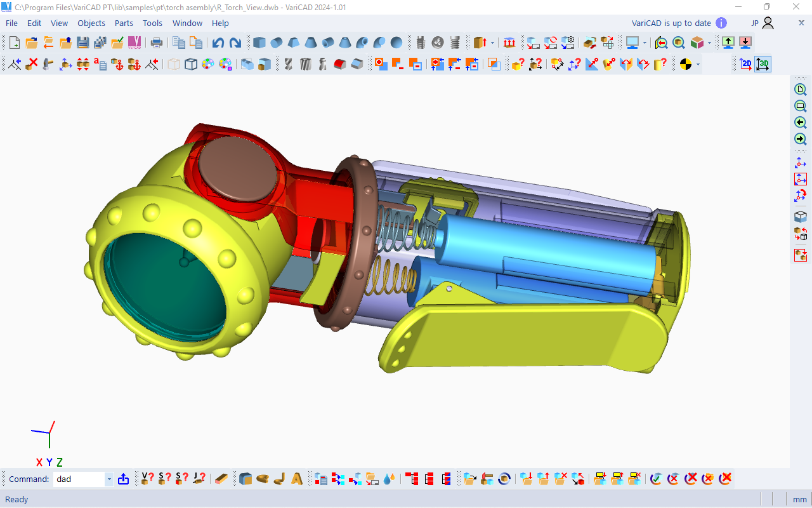Click the 3D text 'A' icon
This screenshot has height=508, width=812.
click(296, 479)
